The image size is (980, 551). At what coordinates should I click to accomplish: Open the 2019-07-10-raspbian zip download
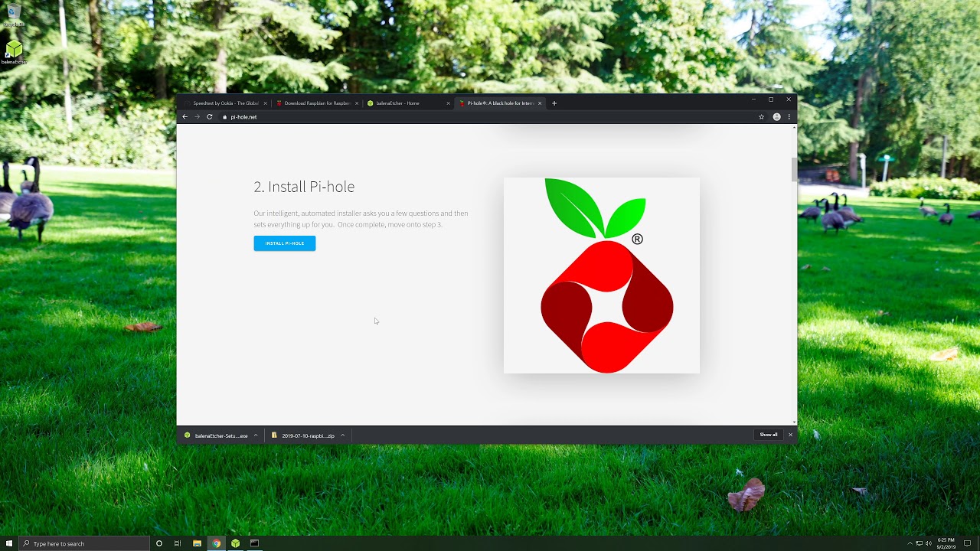(x=303, y=435)
